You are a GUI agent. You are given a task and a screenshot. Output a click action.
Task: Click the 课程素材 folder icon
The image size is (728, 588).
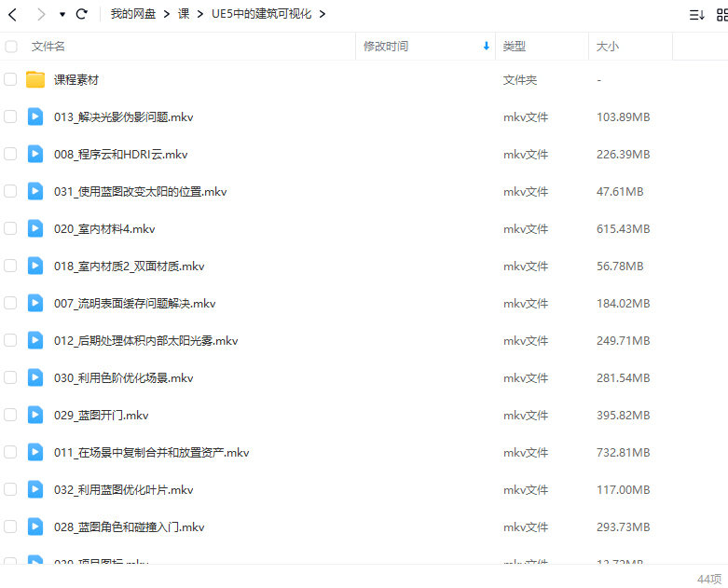tap(35, 80)
